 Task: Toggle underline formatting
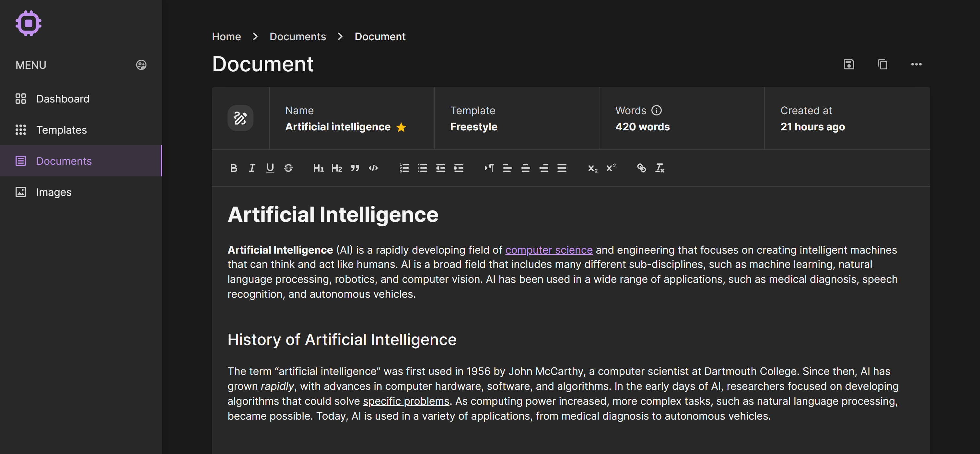click(x=270, y=168)
